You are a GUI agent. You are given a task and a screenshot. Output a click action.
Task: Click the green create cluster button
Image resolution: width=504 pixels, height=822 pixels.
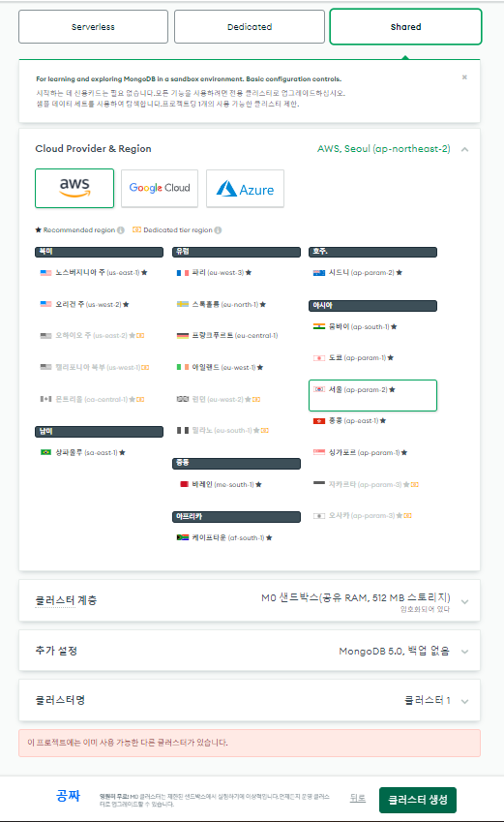(x=418, y=800)
